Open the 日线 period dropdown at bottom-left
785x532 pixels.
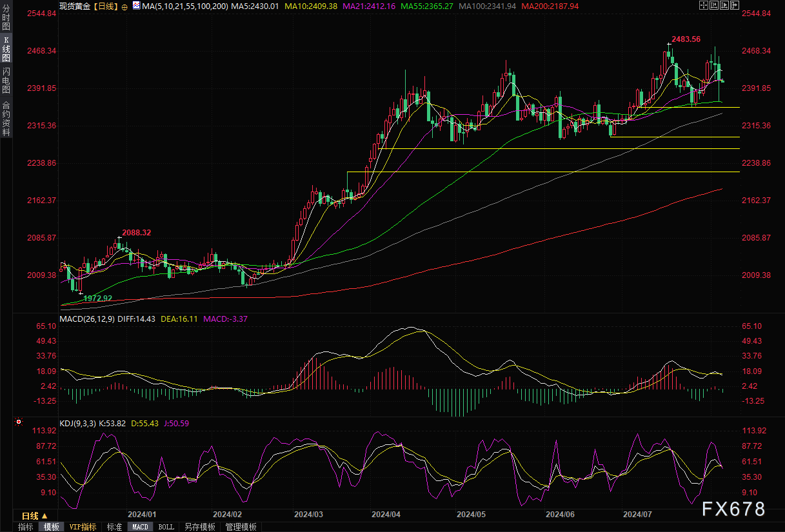(x=35, y=515)
